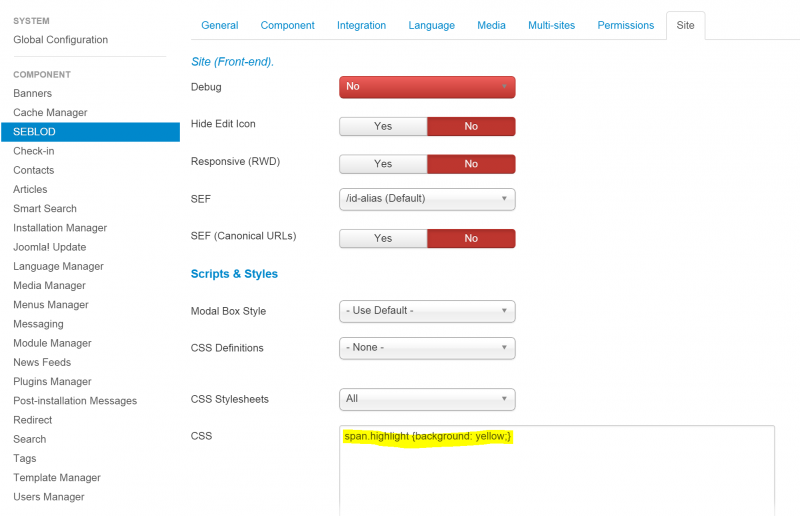This screenshot has width=800, height=516.
Task: Open Module Manager settings
Action: (53, 343)
